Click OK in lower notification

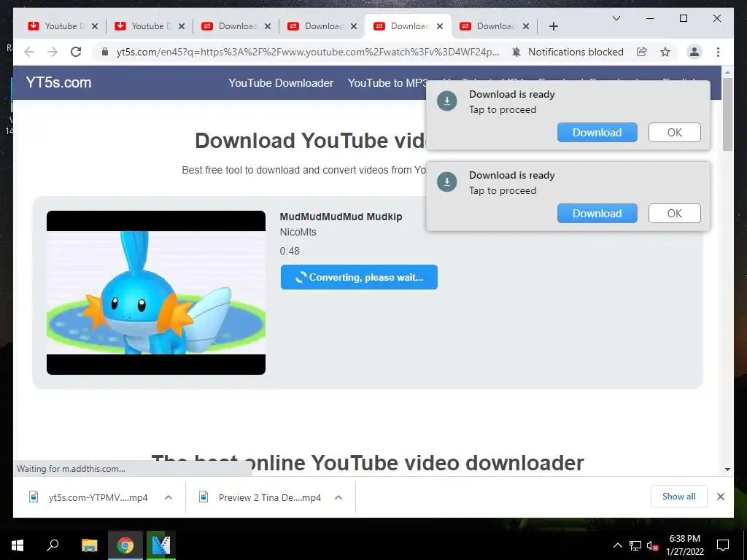674,214
